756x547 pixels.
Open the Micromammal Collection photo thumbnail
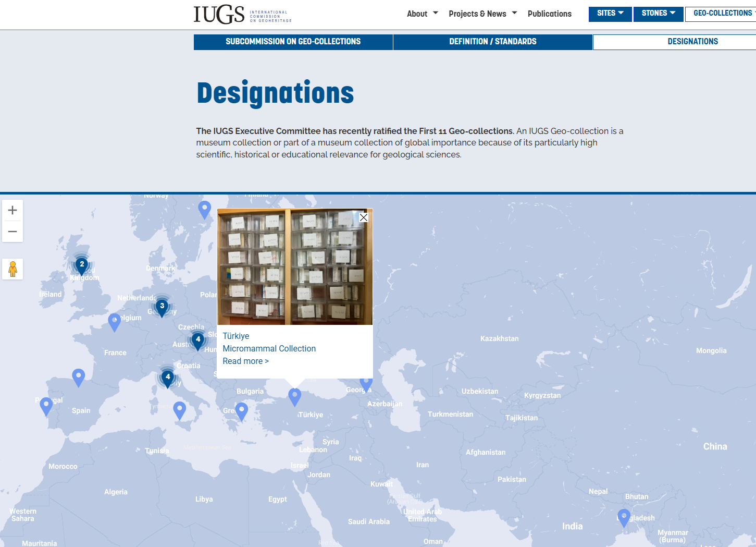tap(294, 266)
